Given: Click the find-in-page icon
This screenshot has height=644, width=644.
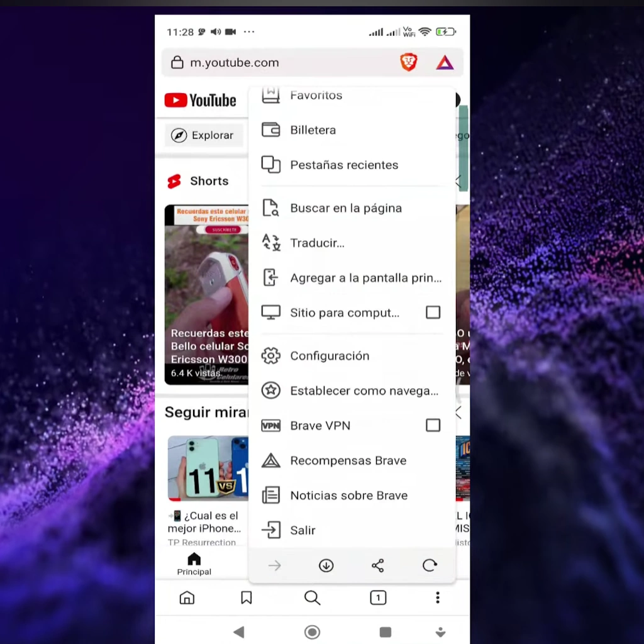Looking at the screenshot, I should click(270, 208).
